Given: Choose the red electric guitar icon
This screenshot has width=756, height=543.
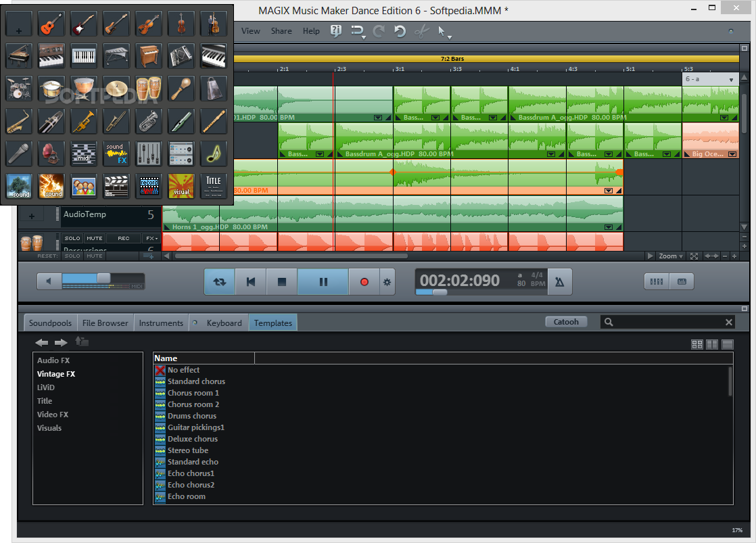Looking at the screenshot, I should [x=84, y=24].
